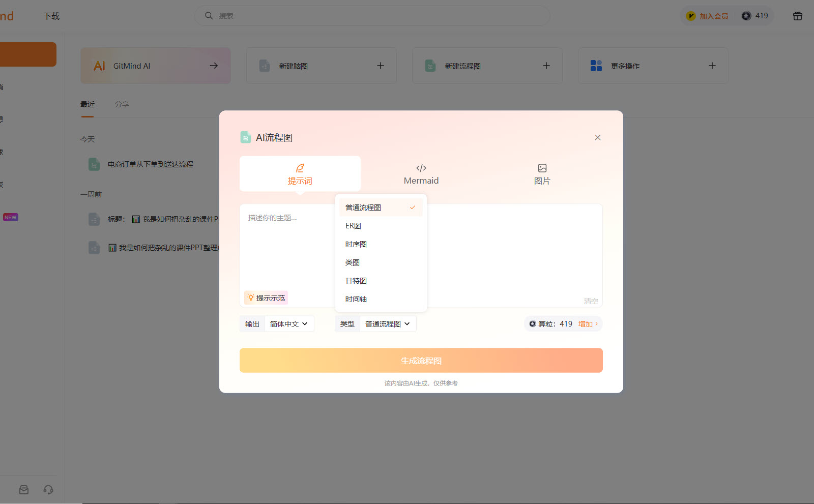Click the plus on 新建流程图 card

(x=546, y=66)
